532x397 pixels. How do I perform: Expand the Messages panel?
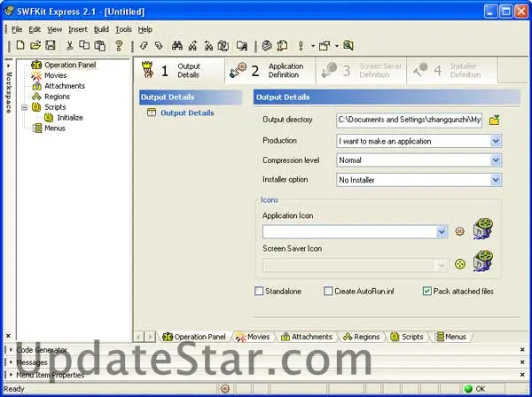(11, 362)
